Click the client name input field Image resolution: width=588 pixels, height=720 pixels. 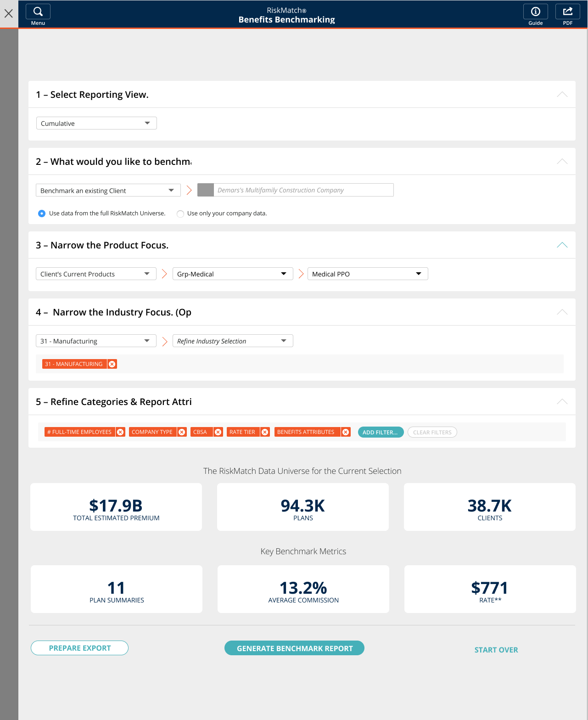click(x=303, y=190)
